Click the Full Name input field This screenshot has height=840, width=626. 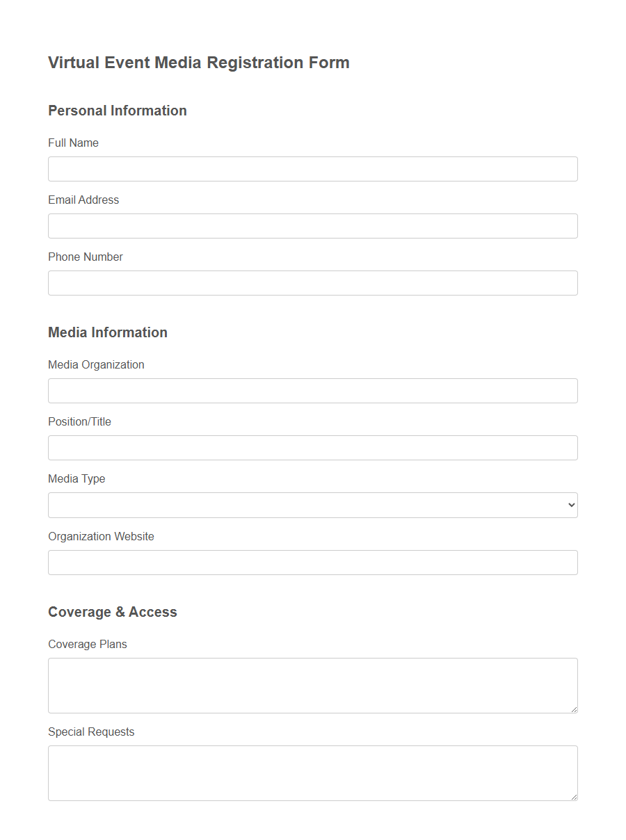pos(312,169)
